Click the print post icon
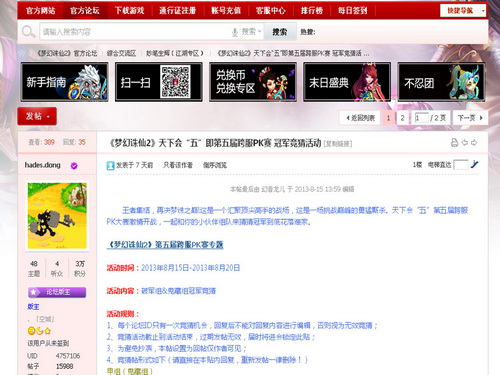This screenshot has height=375, width=500. (x=454, y=143)
